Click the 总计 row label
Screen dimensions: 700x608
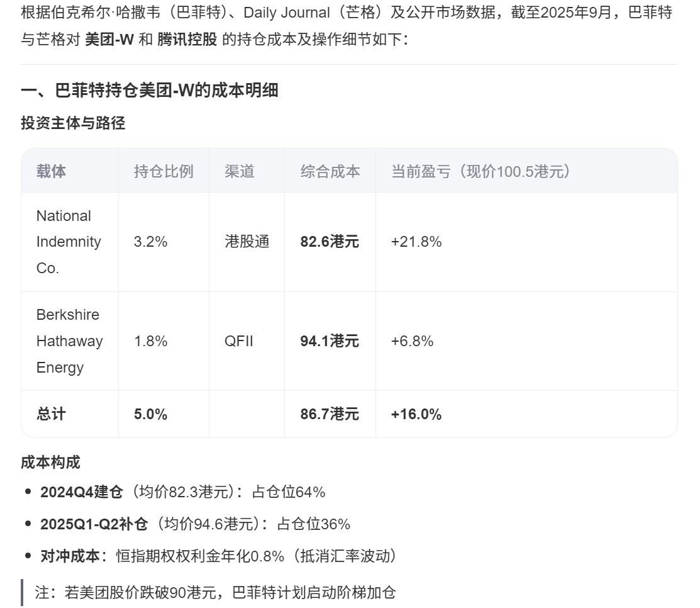[51, 414]
